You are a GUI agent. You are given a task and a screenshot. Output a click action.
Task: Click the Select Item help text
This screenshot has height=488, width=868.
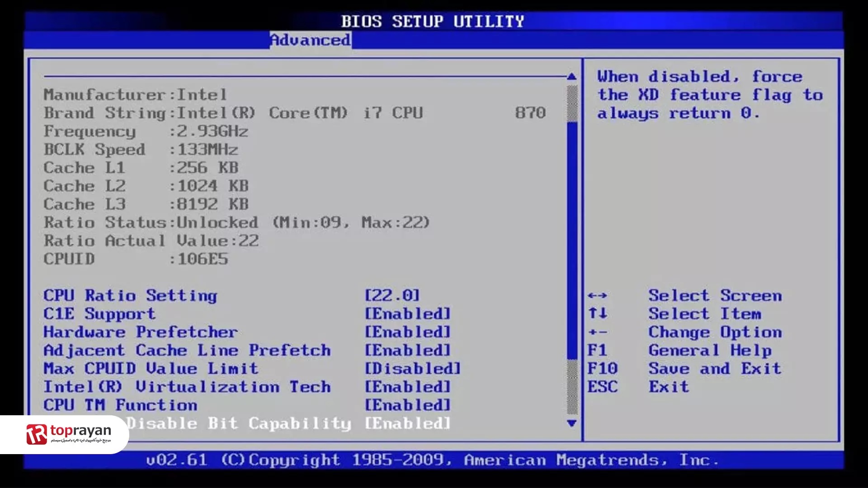(x=704, y=314)
